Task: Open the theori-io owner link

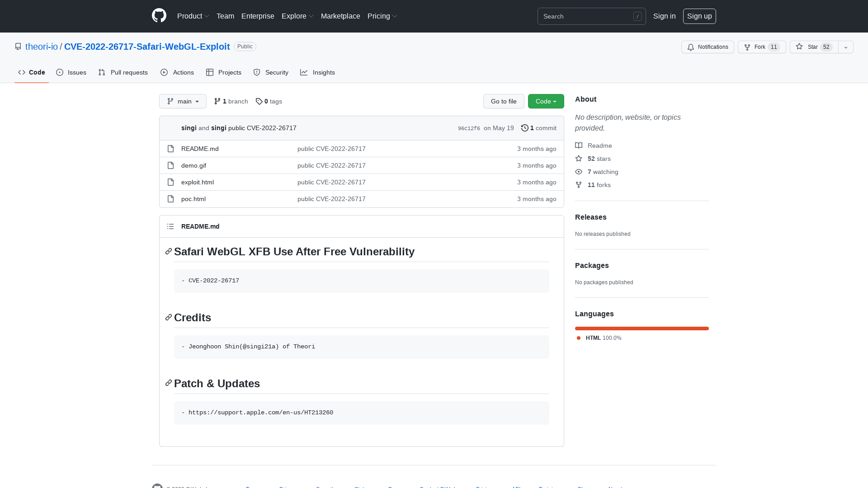Action: 42,47
